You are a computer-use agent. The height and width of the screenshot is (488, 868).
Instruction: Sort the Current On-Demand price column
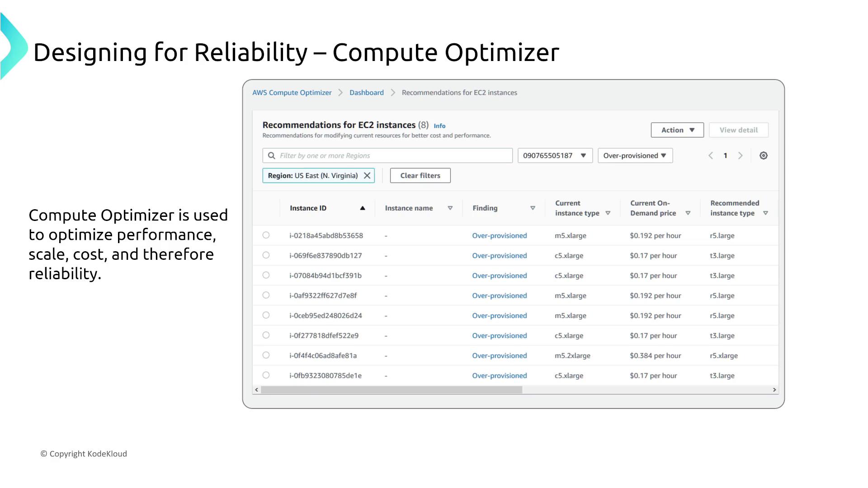pos(688,213)
